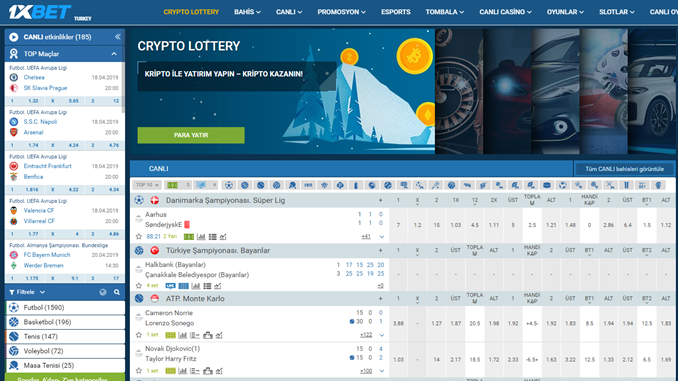This screenshot has height=381, width=678.
Task: Toggle TOP pin for Cameron Norrie match
Action: point(138,317)
